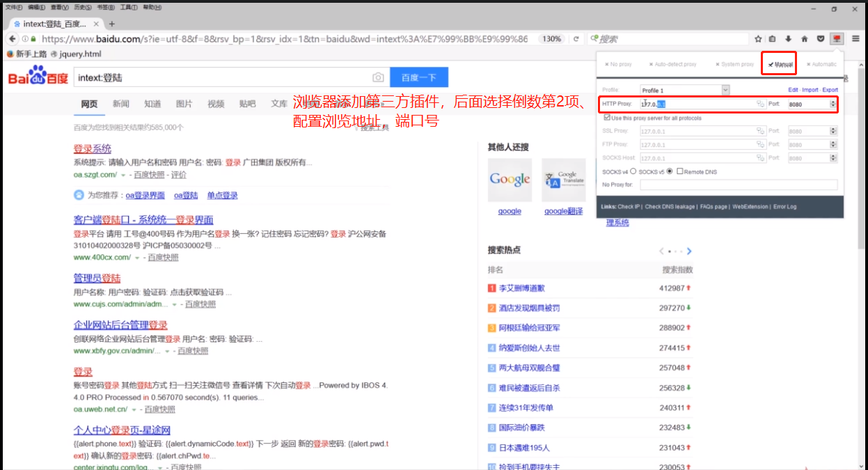Click the Baidu logo
This screenshot has height=470, width=868.
pos(38,77)
